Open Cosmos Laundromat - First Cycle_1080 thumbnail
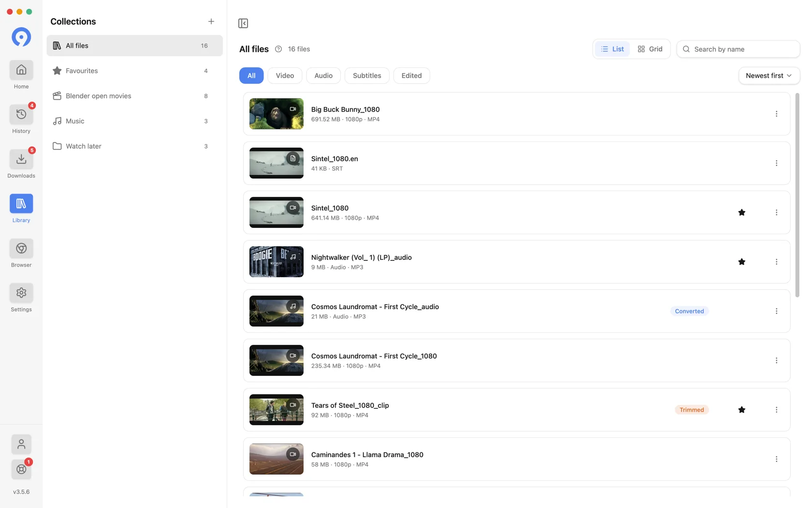812x508 pixels. (x=276, y=360)
